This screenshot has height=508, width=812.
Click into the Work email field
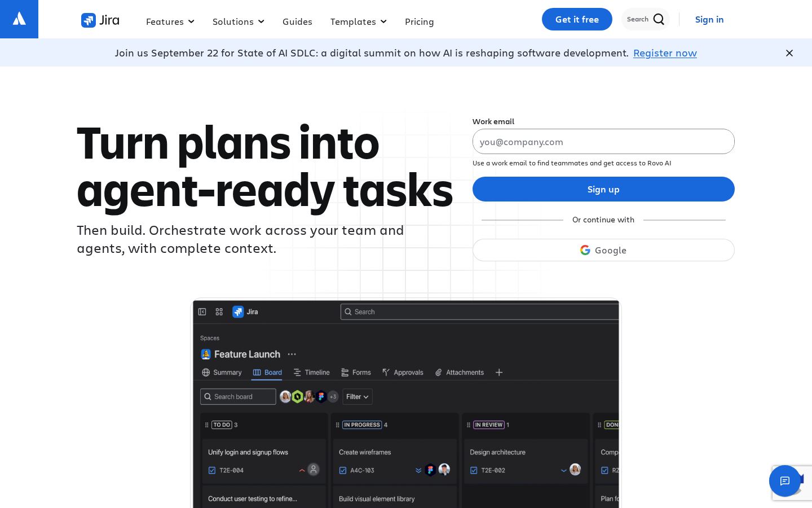tap(603, 142)
